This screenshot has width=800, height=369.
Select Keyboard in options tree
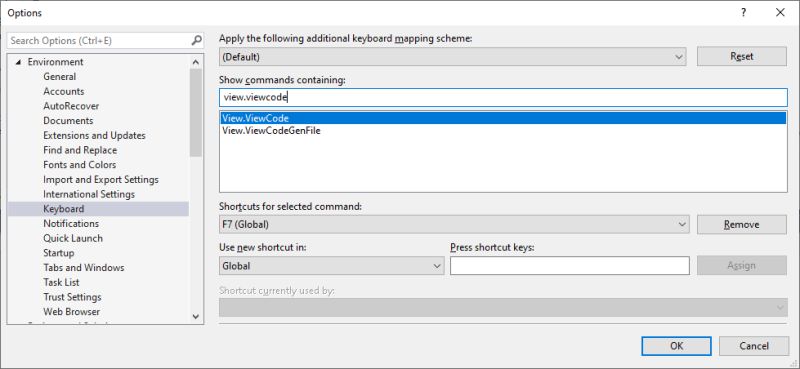pyautogui.click(x=98, y=209)
